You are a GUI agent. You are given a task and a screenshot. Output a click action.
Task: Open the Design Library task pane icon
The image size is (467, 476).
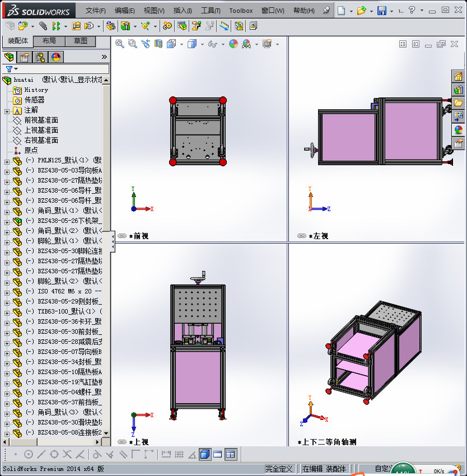click(458, 90)
